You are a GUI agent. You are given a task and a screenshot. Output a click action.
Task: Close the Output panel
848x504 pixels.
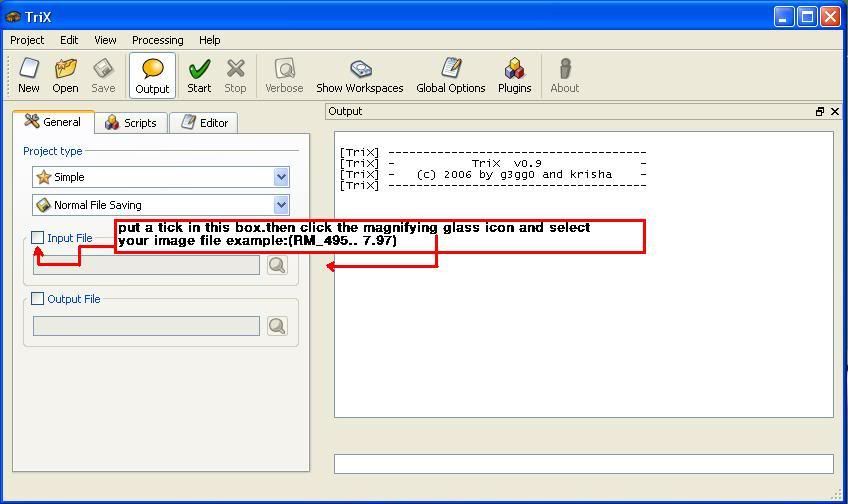click(835, 111)
